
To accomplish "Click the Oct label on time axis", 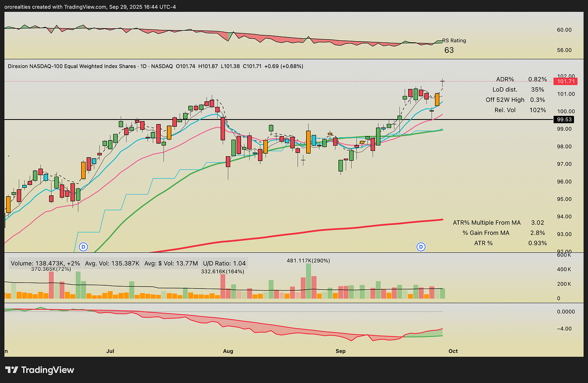I will click(x=453, y=351).
